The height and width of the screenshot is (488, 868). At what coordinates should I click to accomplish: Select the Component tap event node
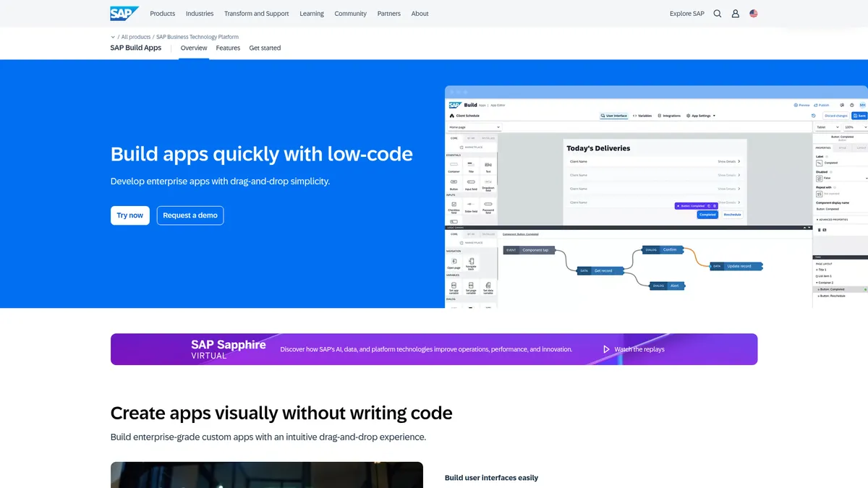click(529, 250)
